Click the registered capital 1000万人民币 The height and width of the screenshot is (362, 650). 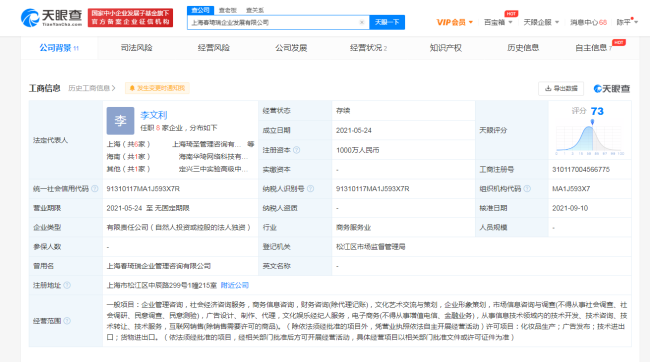pos(357,150)
